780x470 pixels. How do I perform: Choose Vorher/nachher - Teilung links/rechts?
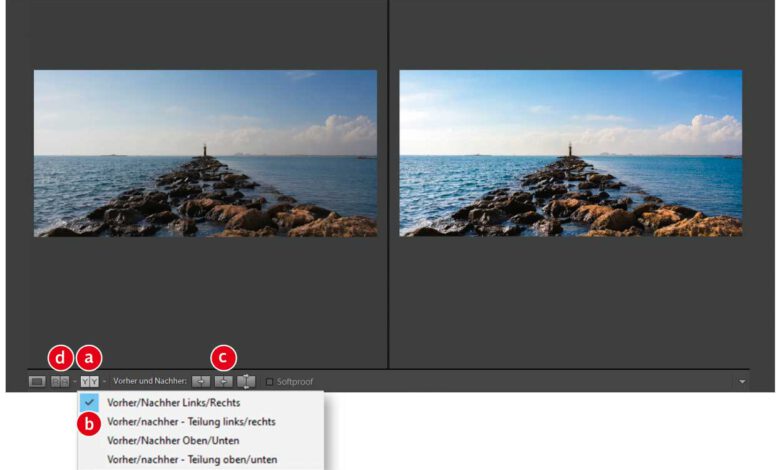tap(191, 422)
